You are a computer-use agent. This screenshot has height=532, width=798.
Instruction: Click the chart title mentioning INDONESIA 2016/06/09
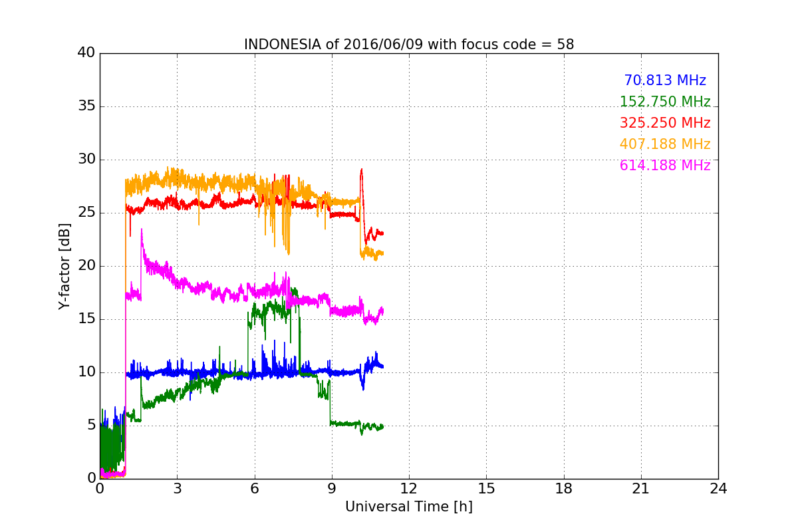(409, 45)
